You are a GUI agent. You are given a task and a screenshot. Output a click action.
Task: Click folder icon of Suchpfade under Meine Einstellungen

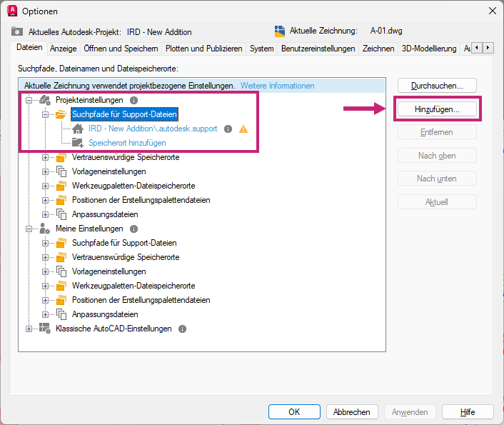pos(61,243)
